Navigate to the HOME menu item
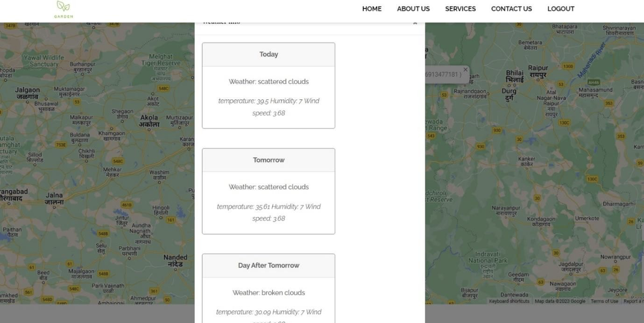Screen dimensions: 644x323 [371, 8]
